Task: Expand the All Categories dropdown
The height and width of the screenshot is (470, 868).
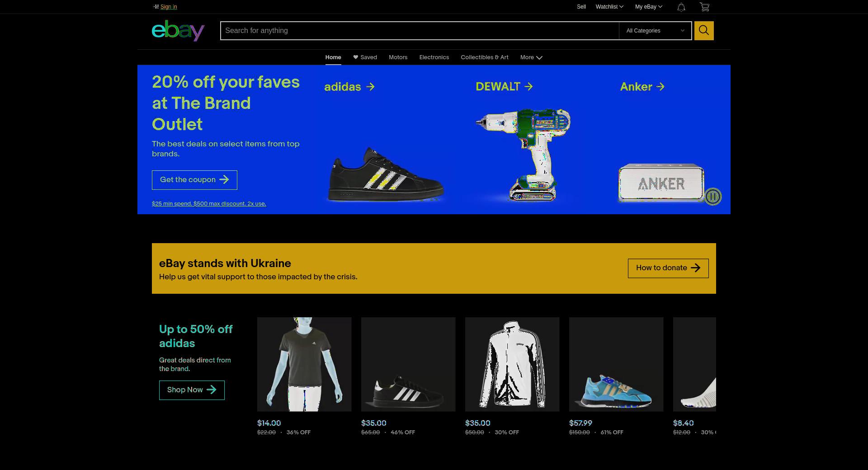Action: (x=655, y=31)
